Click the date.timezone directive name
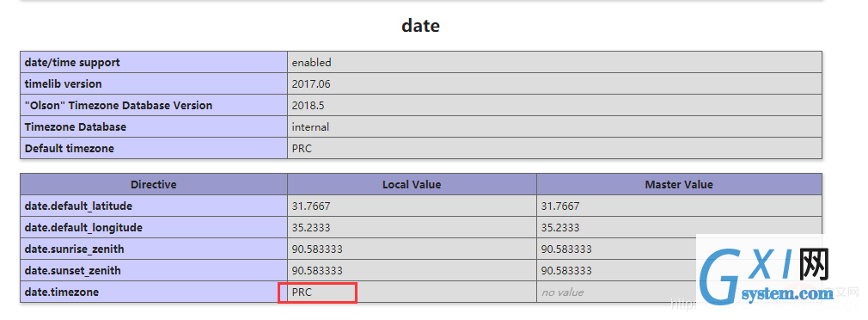Viewport: 868px width, 320px height. [61, 292]
